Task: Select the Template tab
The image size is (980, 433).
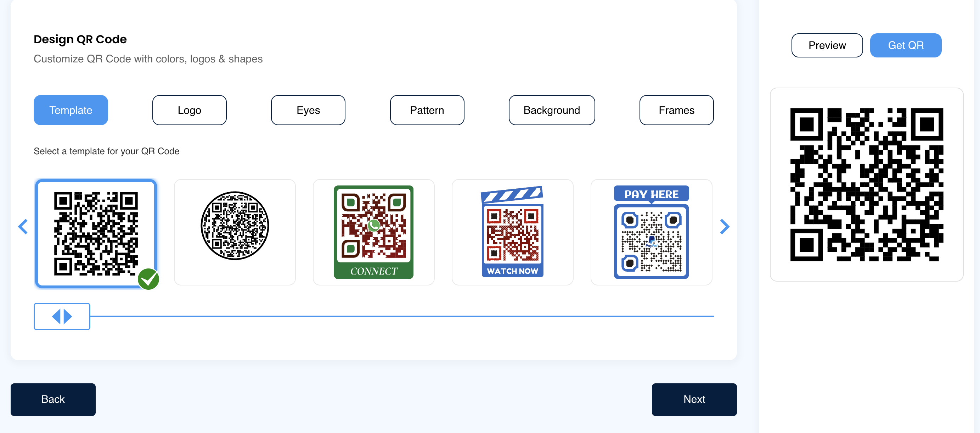Action: 71,110
